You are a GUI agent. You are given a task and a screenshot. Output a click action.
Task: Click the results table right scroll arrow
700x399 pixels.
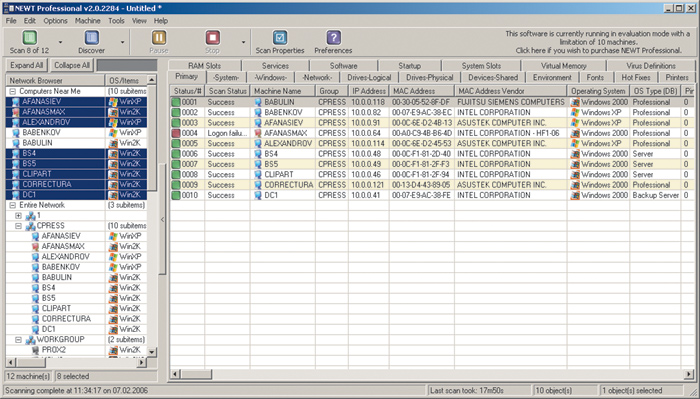[x=690, y=374]
